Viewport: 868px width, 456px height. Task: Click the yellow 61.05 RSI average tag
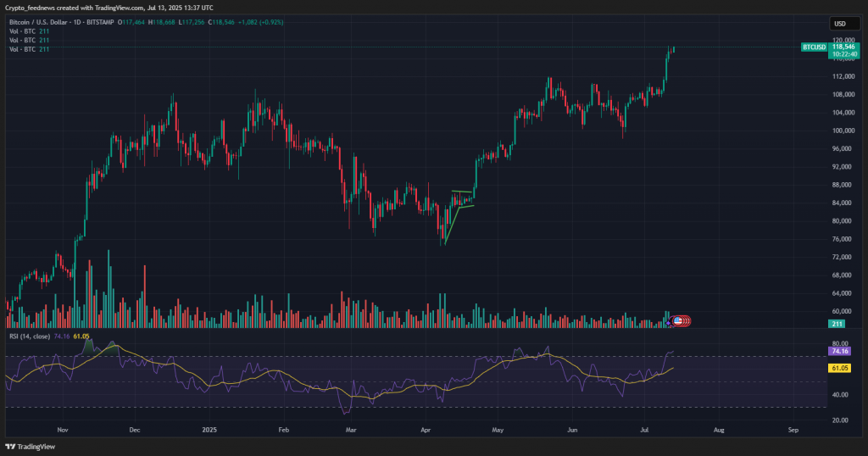pyautogui.click(x=841, y=369)
